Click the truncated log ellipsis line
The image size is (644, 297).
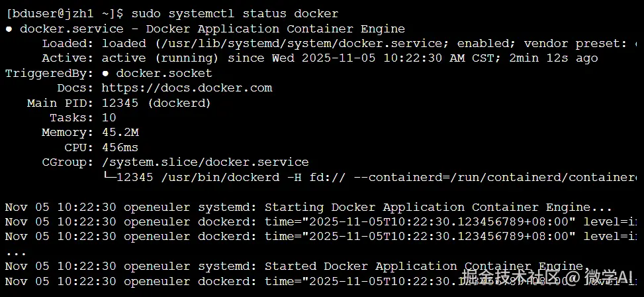(x=16, y=251)
